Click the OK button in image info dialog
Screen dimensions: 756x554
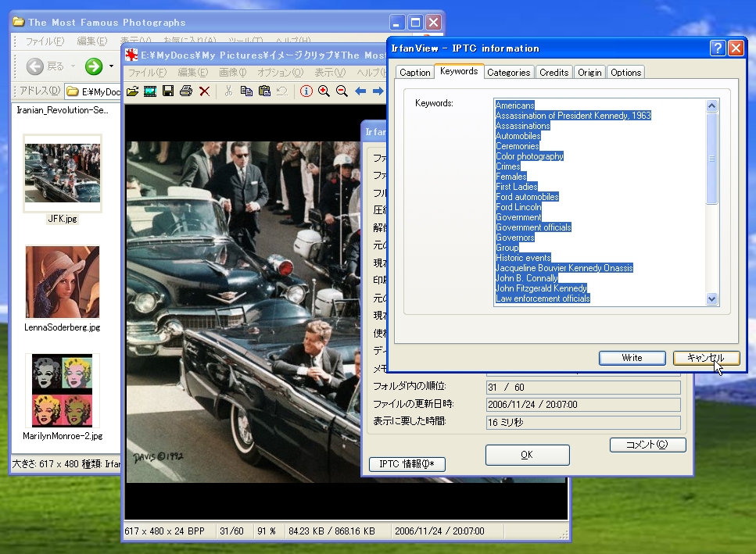(527, 455)
